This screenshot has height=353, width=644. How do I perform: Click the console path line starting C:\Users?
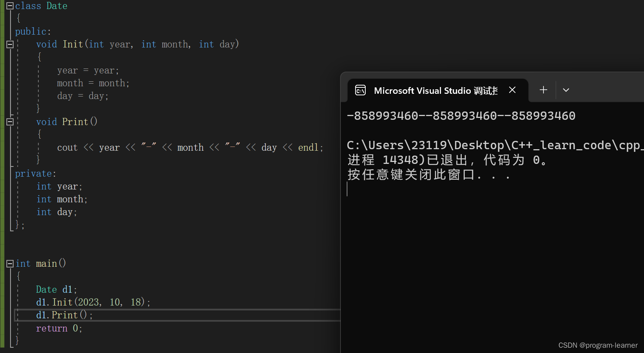pos(495,145)
